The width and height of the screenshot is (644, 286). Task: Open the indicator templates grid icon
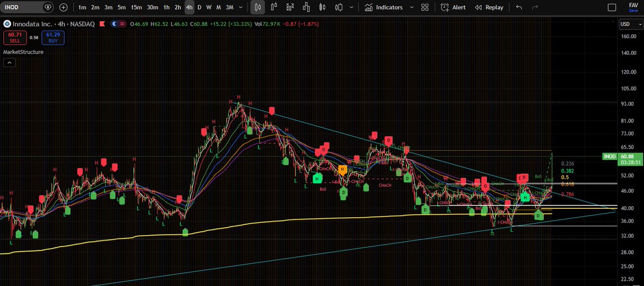tap(425, 8)
